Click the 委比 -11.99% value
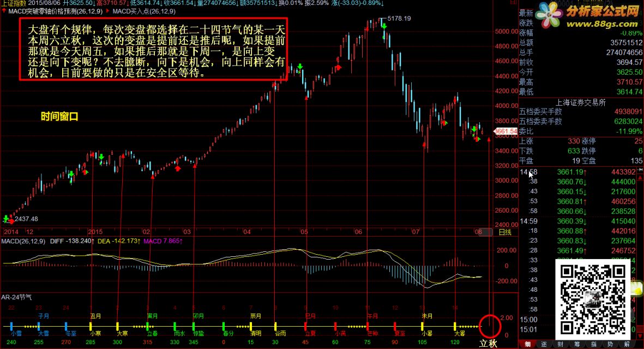The height and width of the screenshot is (349, 644). point(629,131)
